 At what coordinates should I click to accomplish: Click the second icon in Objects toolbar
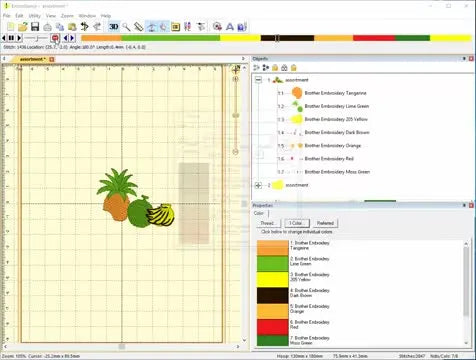pyautogui.click(x=266, y=68)
